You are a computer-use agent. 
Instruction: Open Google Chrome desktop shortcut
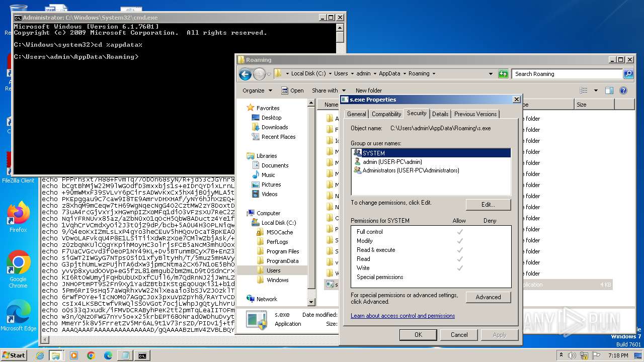[x=18, y=270]
